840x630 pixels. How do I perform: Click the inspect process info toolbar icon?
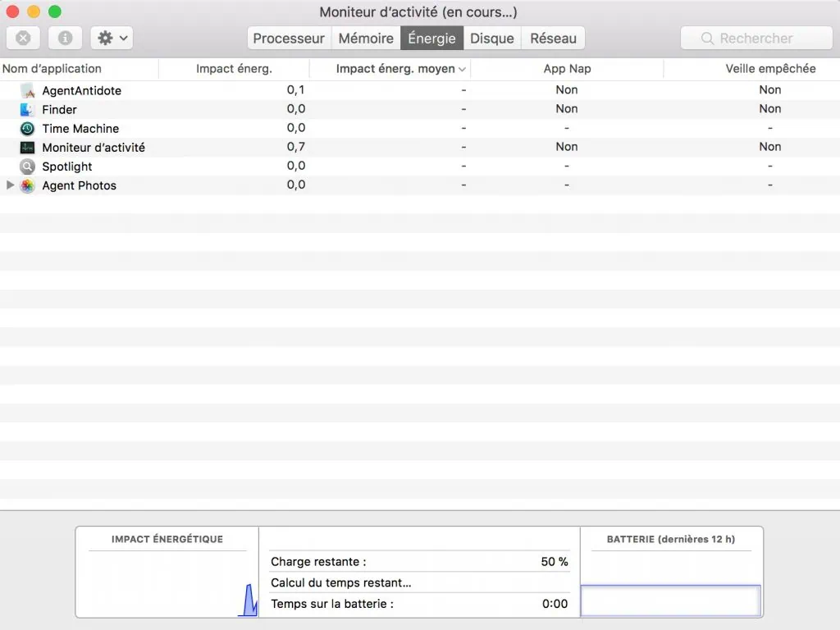point(65,38)
